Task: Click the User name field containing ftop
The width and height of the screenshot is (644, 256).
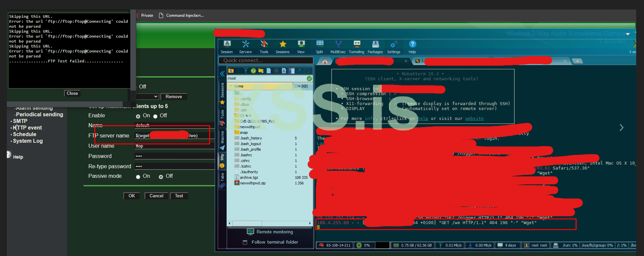Action: [x=174, y=146]
